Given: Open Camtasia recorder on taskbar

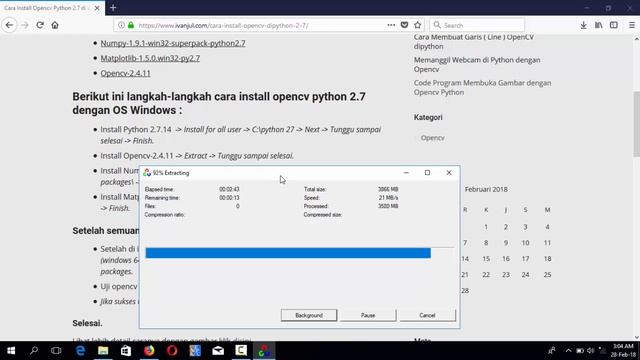Looking at the screenshot, I should tap(241, 351).
